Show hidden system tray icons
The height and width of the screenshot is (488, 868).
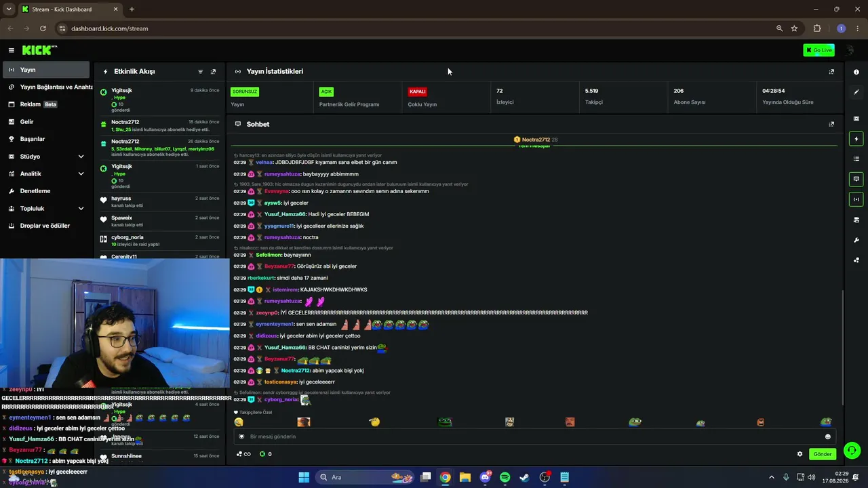pos(771,477)
